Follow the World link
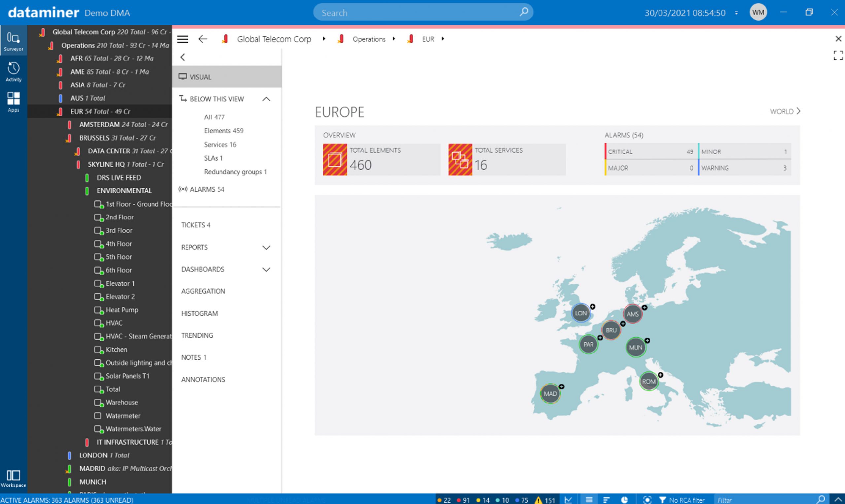 (x=785, y=111)
